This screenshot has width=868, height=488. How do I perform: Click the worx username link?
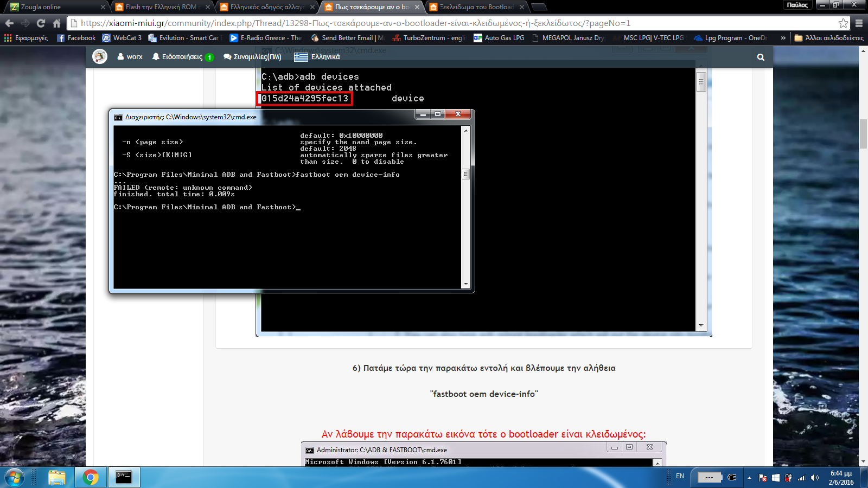click(130, 57)
